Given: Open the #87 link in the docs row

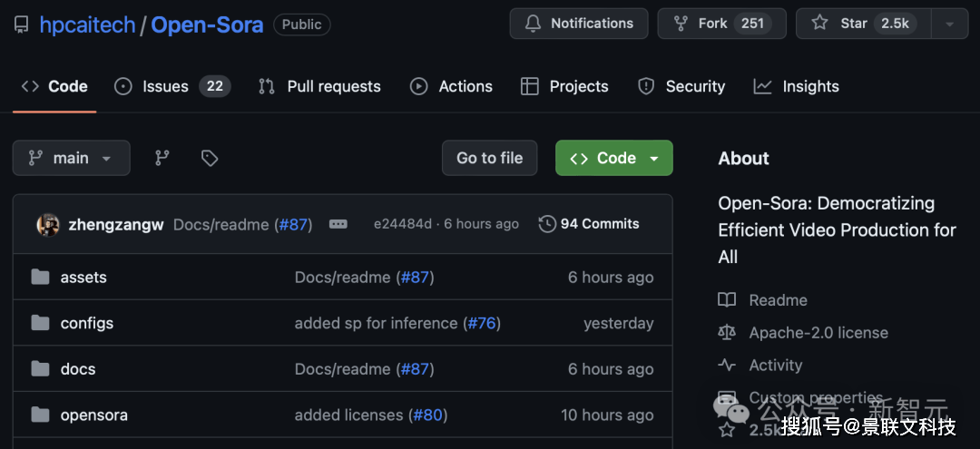Looking at the screenshot, I should [x=416, y=369].
